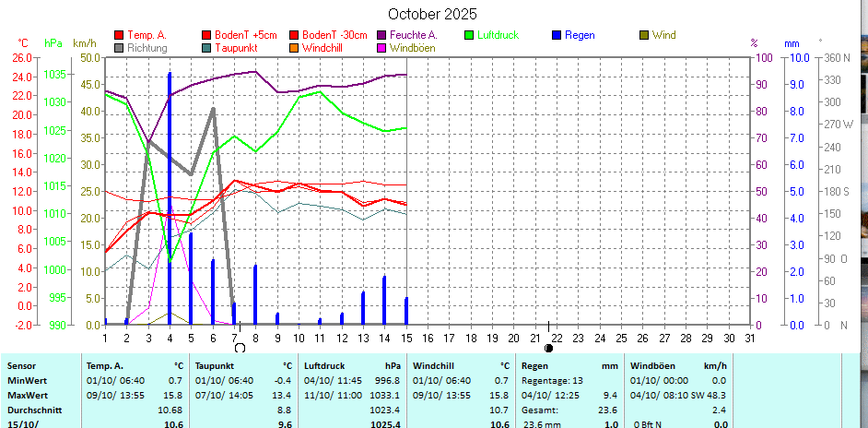Click the green Luftdruck legend square
The width and height of the screenshot is (868, 428).
click(x=469, y=35)
